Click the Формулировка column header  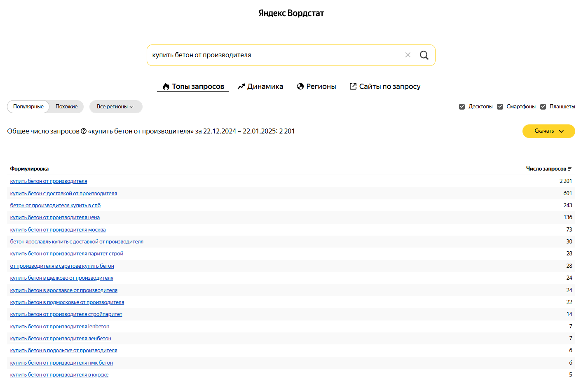[29, 169]
